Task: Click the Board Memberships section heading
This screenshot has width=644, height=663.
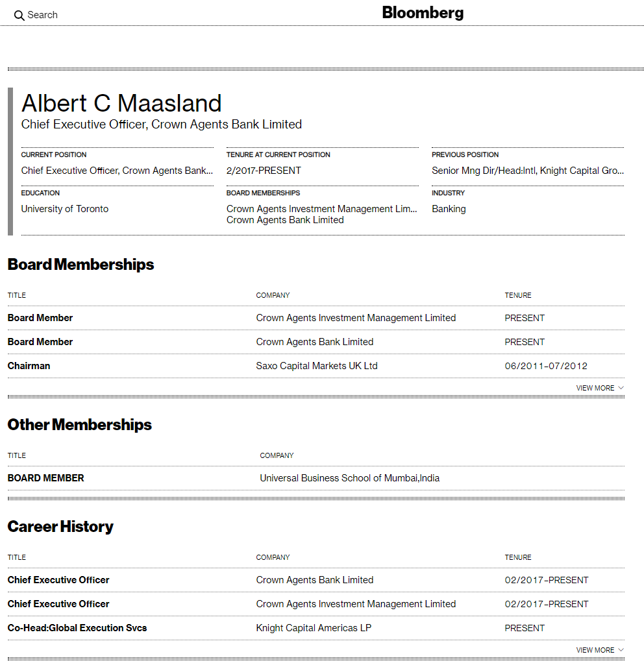Action: (x=80, y=264)
